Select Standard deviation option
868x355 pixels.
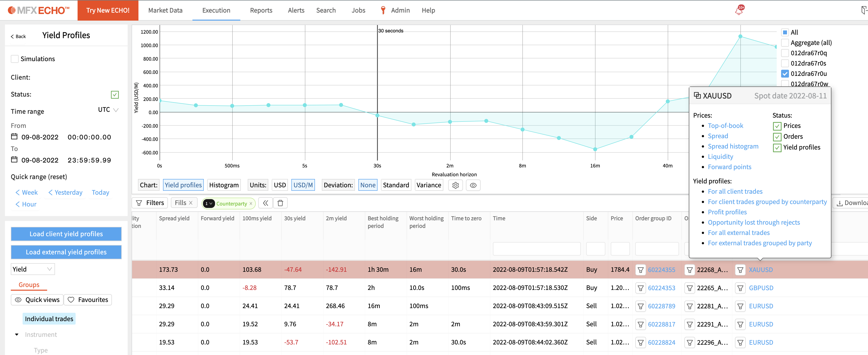[396, 185]
